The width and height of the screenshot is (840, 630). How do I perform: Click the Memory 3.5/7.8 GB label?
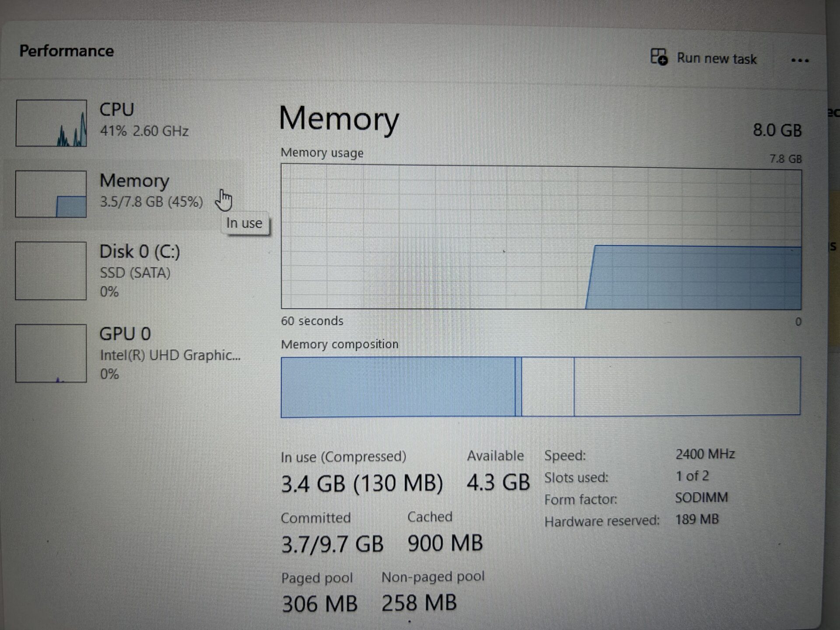tap(151, 202)
